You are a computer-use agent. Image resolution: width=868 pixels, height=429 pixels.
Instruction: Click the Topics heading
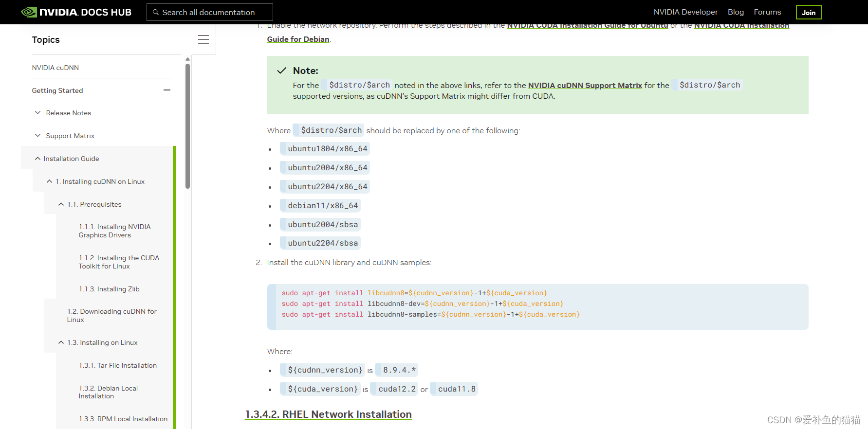click(46, 39)
